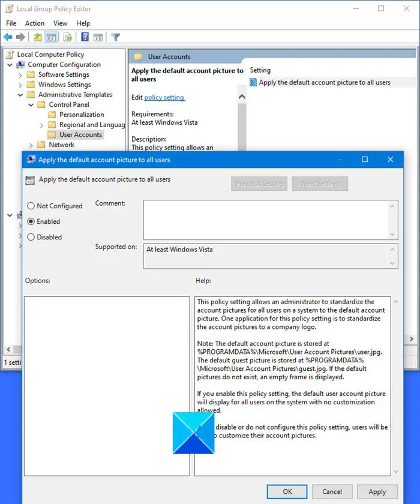Click the right pane horizontal scroll right arrow
Screen dimensions: 420x504
[x=412, y=339]
